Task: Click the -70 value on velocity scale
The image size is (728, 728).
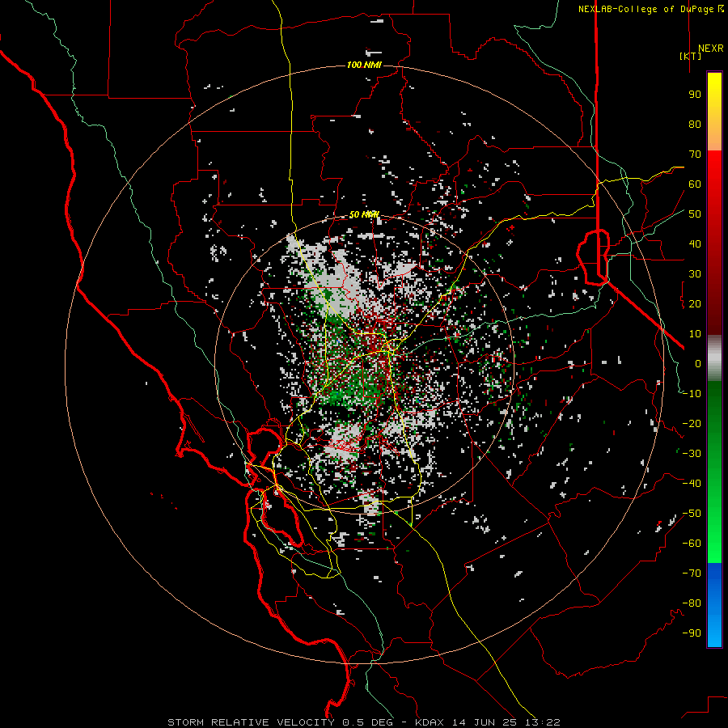Action: (x=692, y=574)
